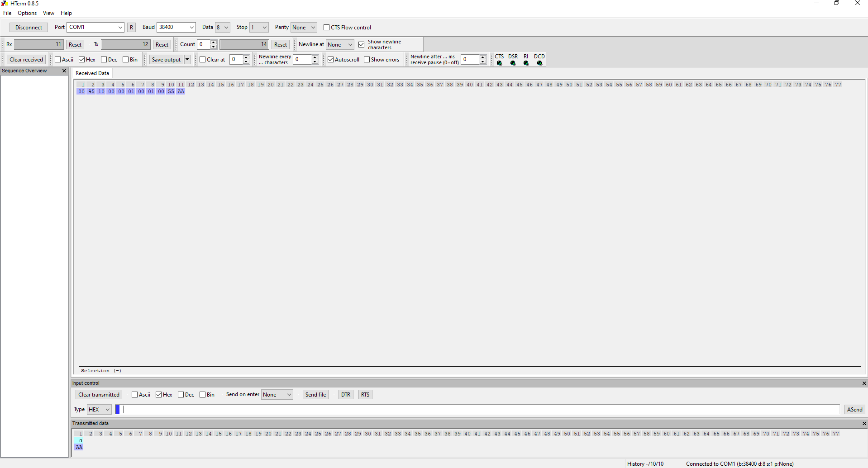Click the Send file button
868x468 pixels.
(x=315, y=395)
